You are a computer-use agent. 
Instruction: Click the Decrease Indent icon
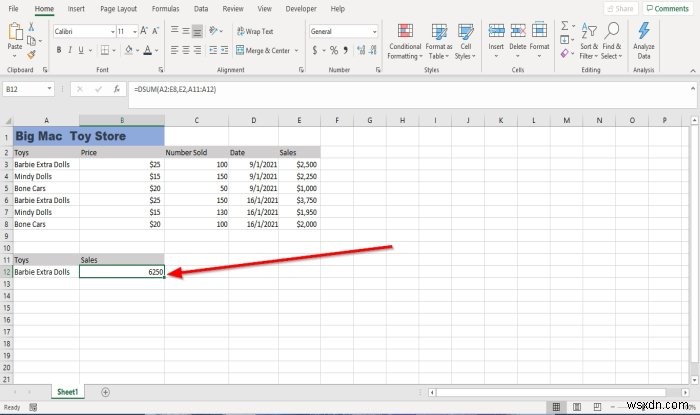(x=213, y=50)
